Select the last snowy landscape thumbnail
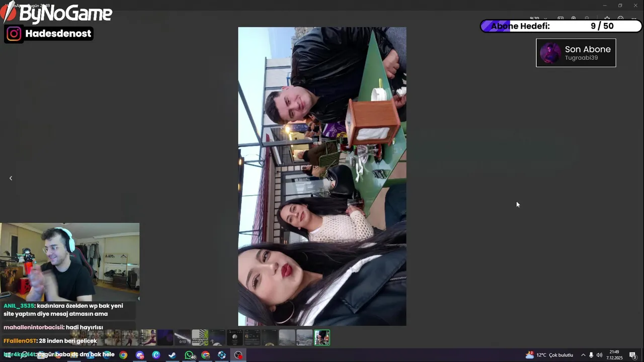Viewport: 644px width, 362px height. point(304,337)
